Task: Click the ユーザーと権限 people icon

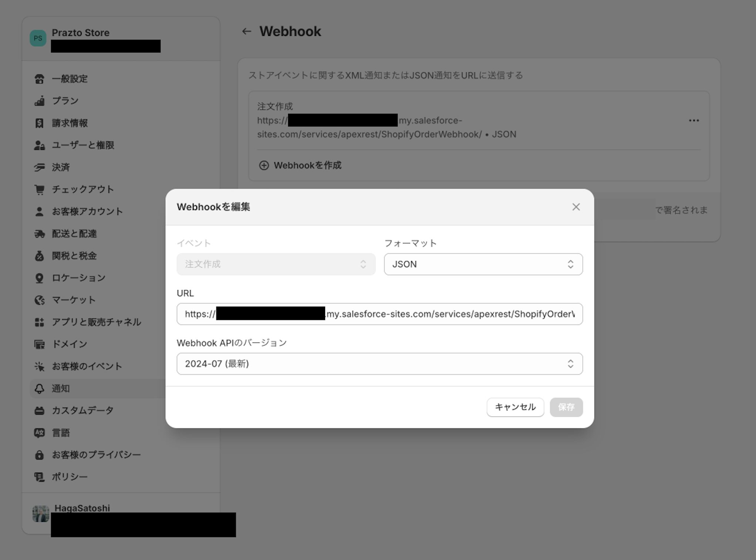Action: point(39,145)
